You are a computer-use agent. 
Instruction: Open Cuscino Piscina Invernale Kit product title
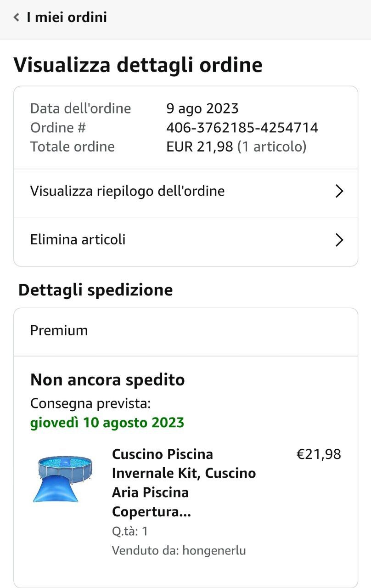(x=184, y=483)
